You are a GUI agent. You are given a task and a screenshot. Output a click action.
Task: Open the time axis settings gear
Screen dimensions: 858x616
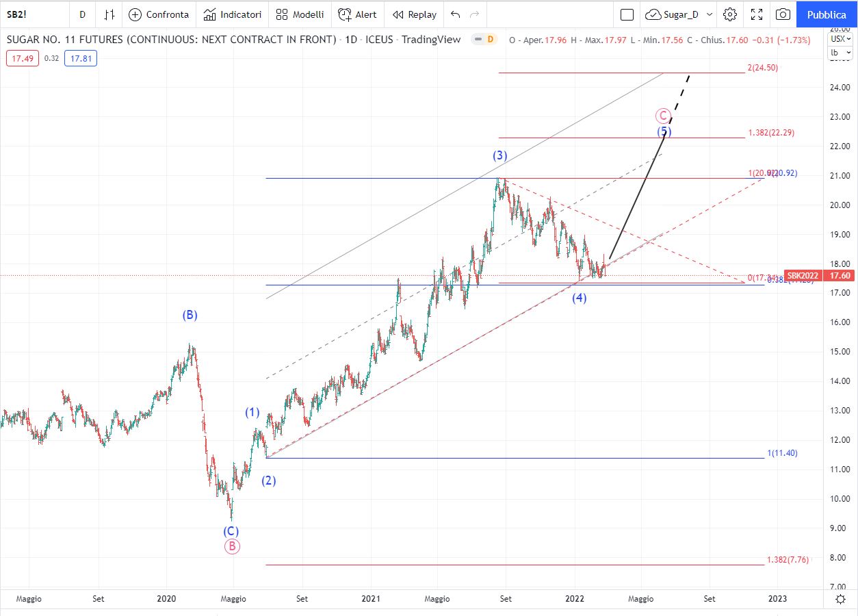pos(840,599)
